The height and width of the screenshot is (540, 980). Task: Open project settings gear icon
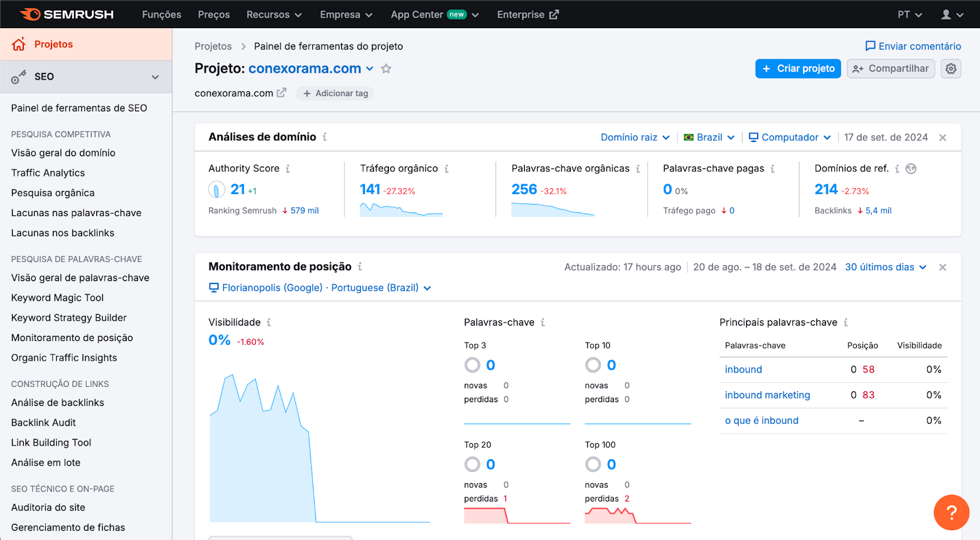(x=951, y=69)
